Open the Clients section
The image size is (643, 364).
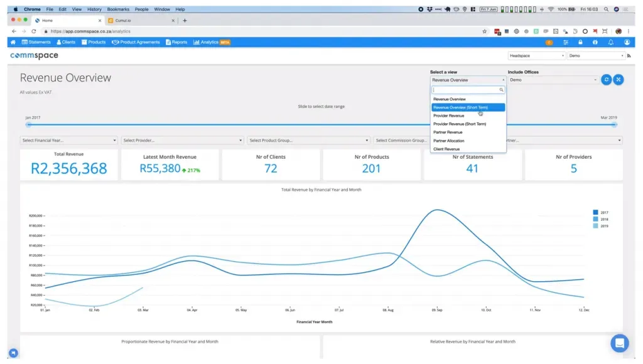click(x=66, y=42)
